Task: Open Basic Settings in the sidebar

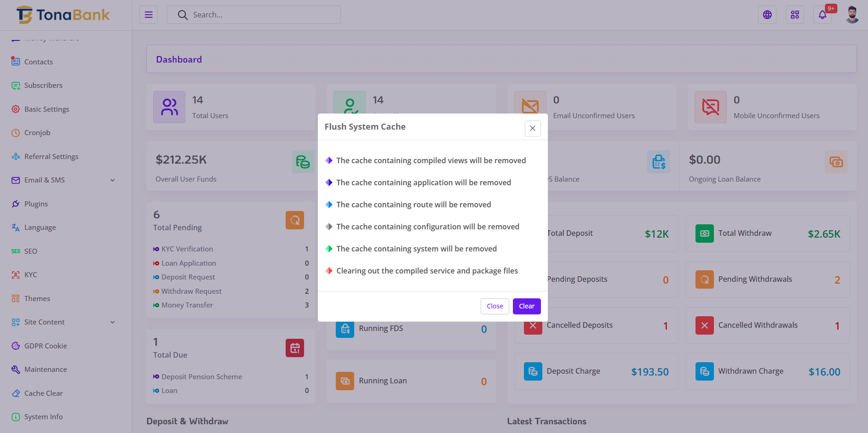Action: 46,109
